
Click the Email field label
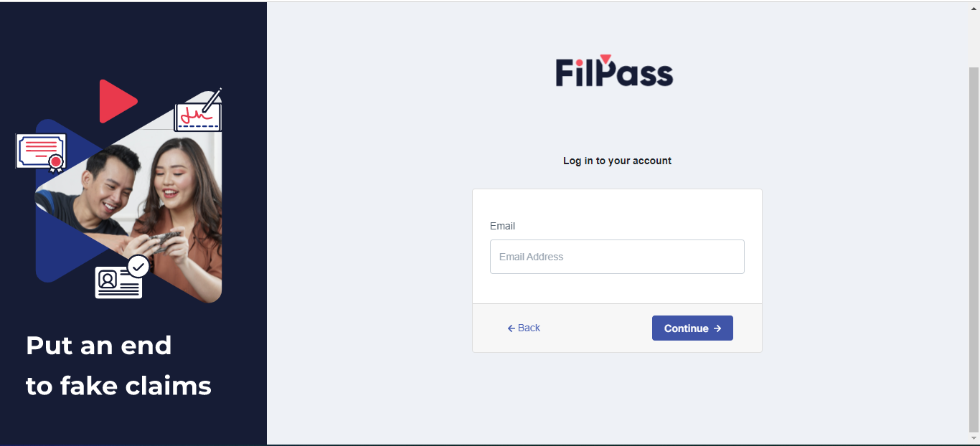502,226
